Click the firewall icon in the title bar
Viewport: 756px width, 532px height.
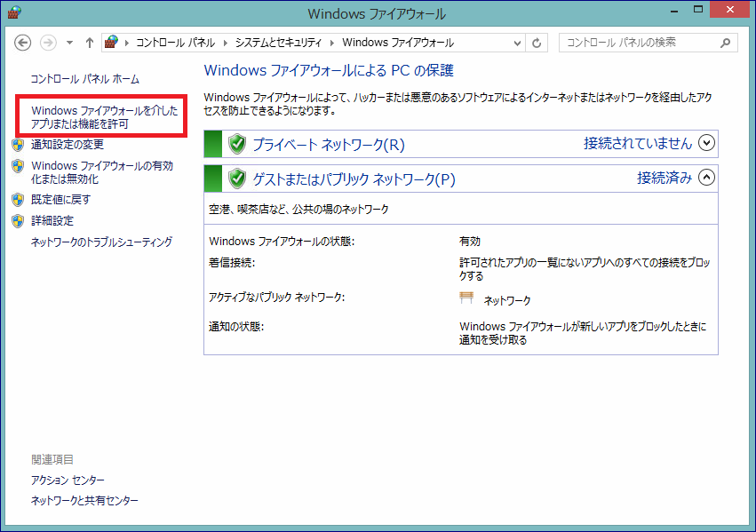tap(14, 12)
